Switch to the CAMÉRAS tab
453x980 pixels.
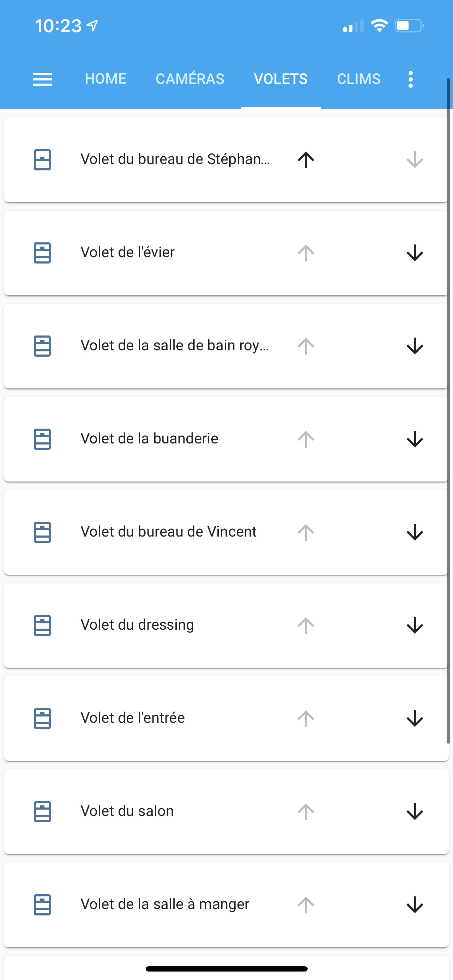tap(190, 79)
